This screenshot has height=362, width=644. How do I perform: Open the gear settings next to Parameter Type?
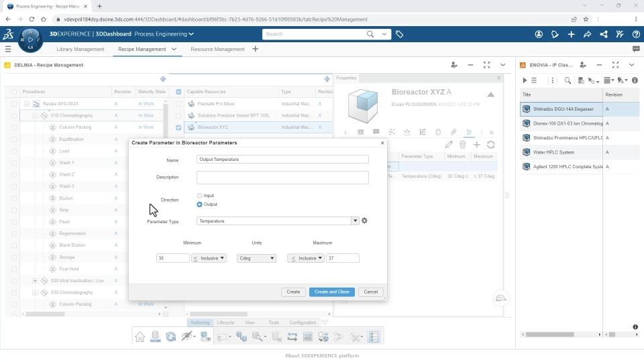click(364, 221)
